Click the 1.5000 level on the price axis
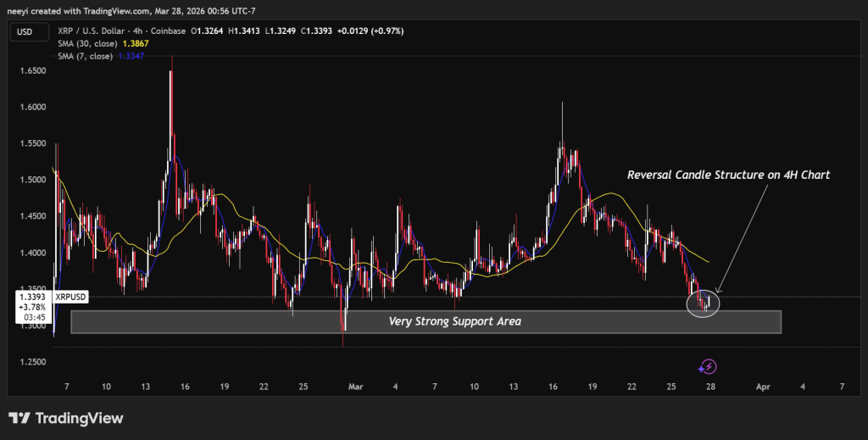 [x=32, y=180]
